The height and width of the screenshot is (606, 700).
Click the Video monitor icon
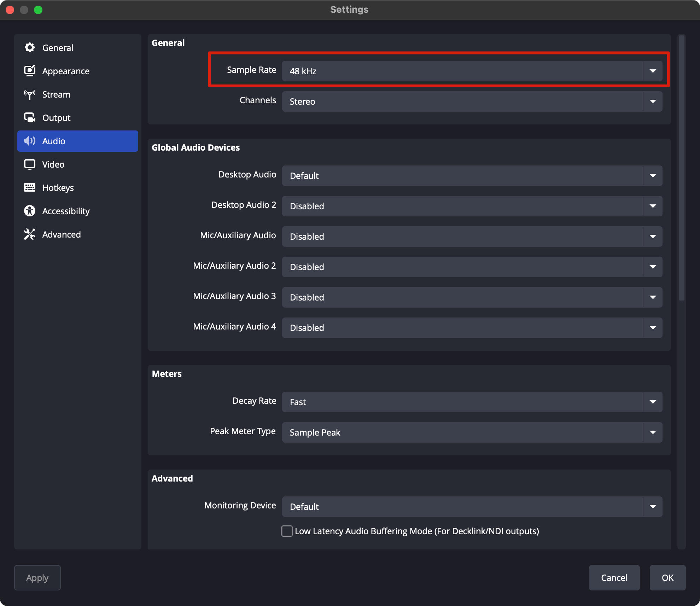coord(30,164)
